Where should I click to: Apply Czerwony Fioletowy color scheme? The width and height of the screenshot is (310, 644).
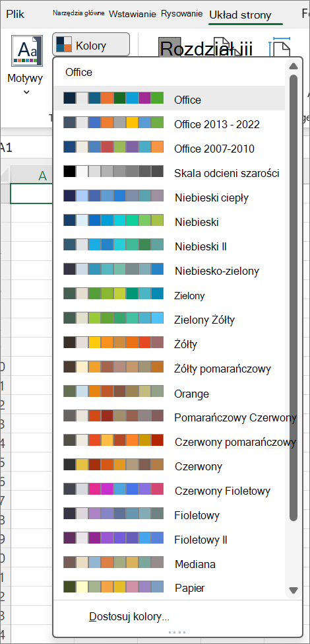coord(170,490)
